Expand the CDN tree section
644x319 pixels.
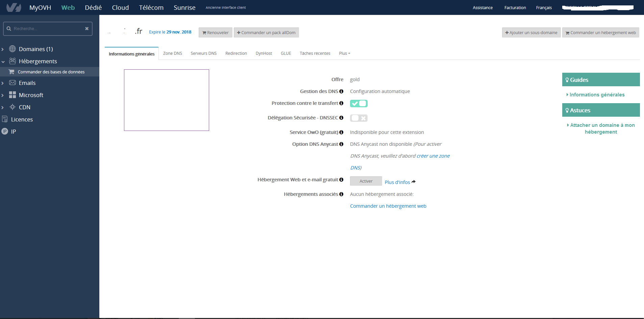(3, 108)
